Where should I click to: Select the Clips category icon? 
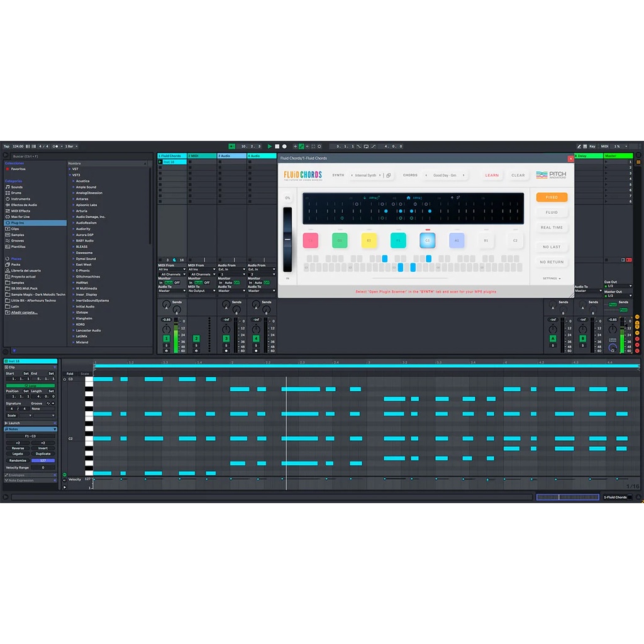[x=8, y=229]
